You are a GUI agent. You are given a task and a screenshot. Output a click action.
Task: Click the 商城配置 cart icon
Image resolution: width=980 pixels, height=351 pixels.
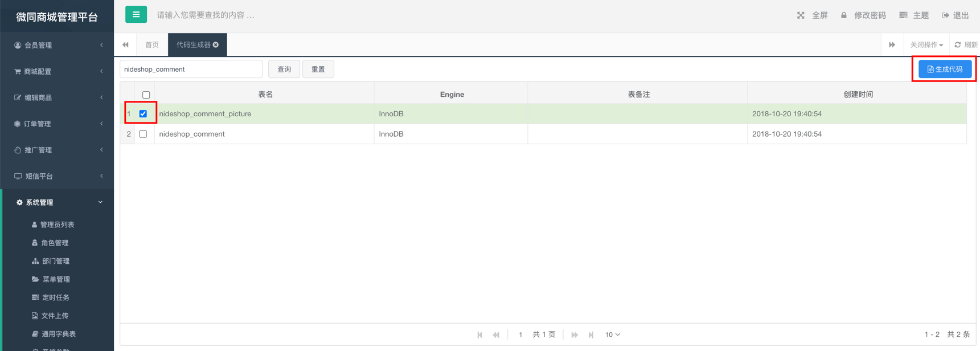(x=18, y=71)
